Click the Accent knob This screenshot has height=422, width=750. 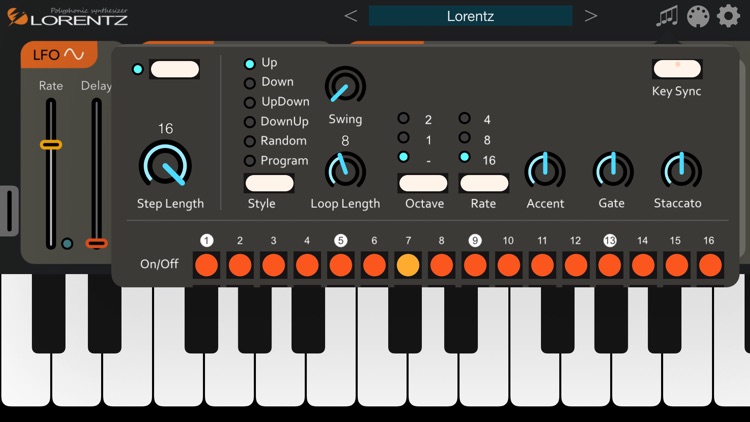545,172
